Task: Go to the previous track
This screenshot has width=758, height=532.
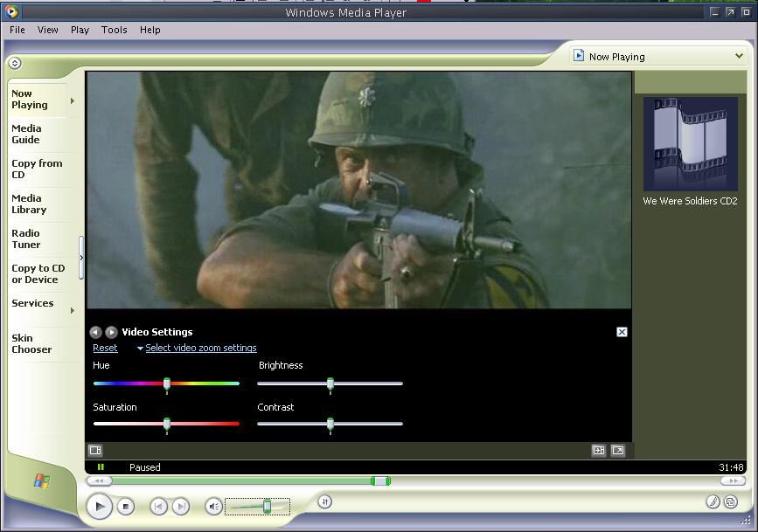Action: point(158,507)
